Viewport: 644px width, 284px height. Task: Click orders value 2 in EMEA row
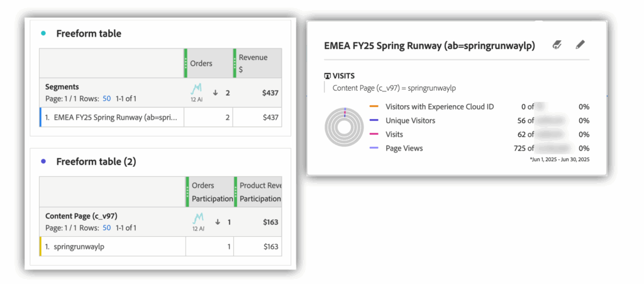228,118
